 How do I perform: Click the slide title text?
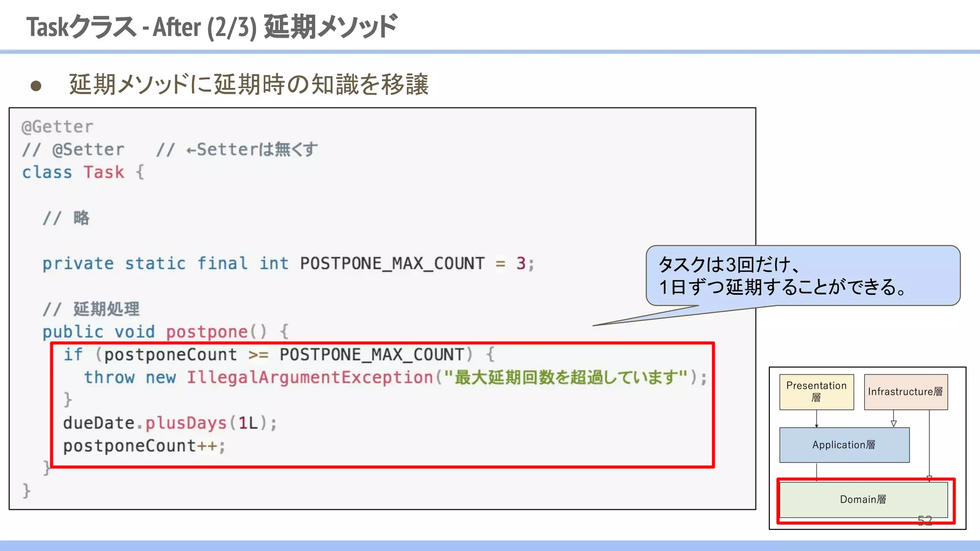coord(212,27)
